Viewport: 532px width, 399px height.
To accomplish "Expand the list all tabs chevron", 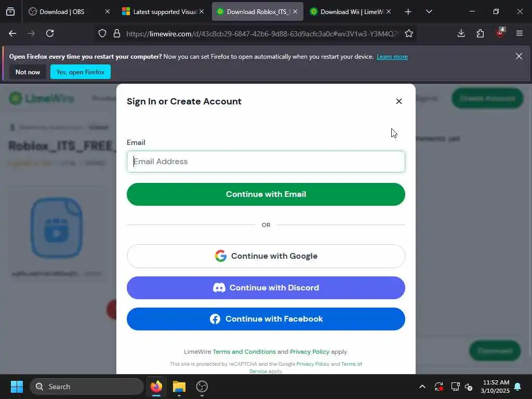I will tap(429, 11).
